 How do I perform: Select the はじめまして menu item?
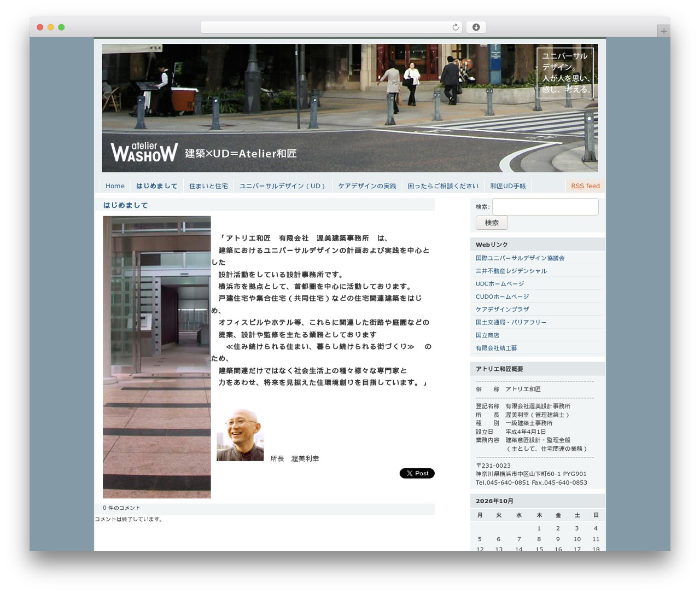click(157, 186)
